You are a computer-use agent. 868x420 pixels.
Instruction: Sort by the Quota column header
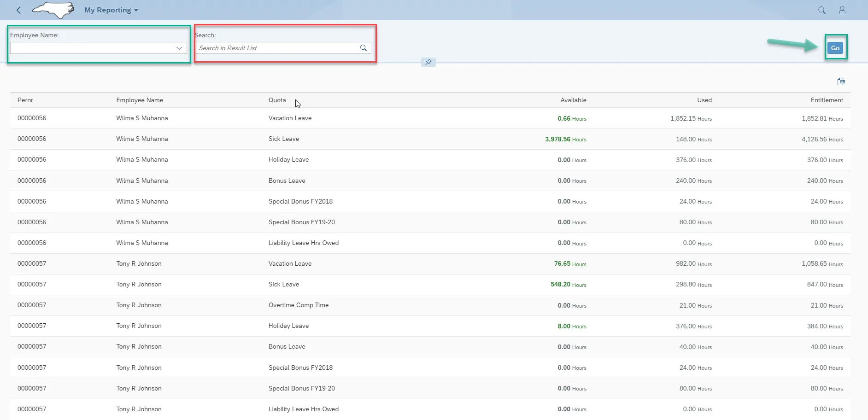pyautogui.click(x=277, y=100)
